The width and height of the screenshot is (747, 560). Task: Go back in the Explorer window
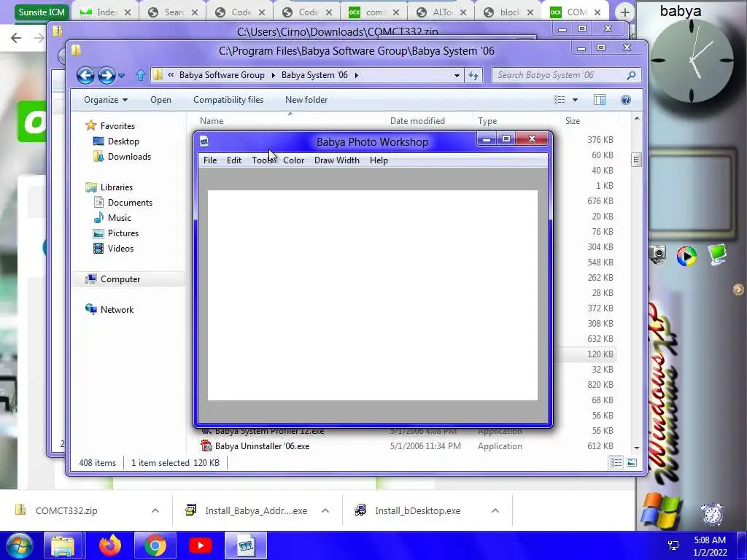point(86,75)
